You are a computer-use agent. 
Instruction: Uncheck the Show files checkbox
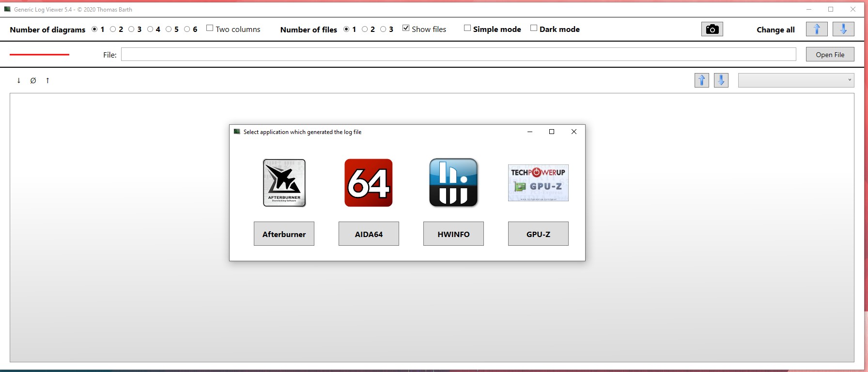[406, 28]
